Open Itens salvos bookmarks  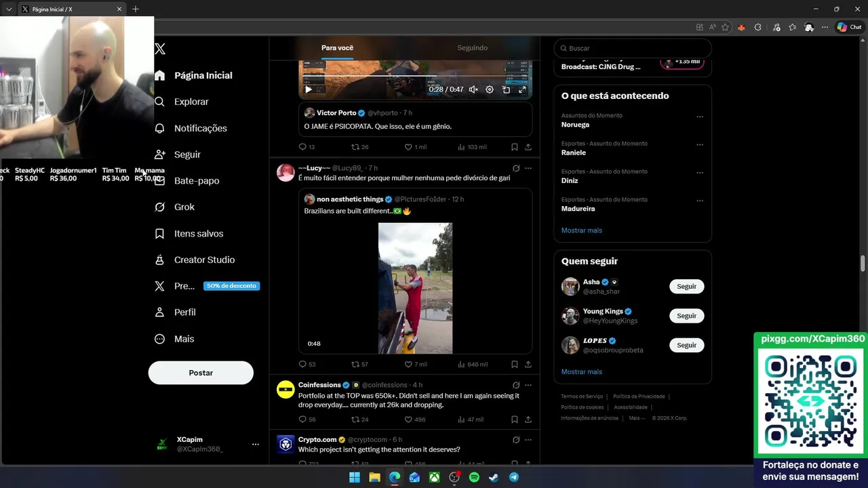point(189,233)
